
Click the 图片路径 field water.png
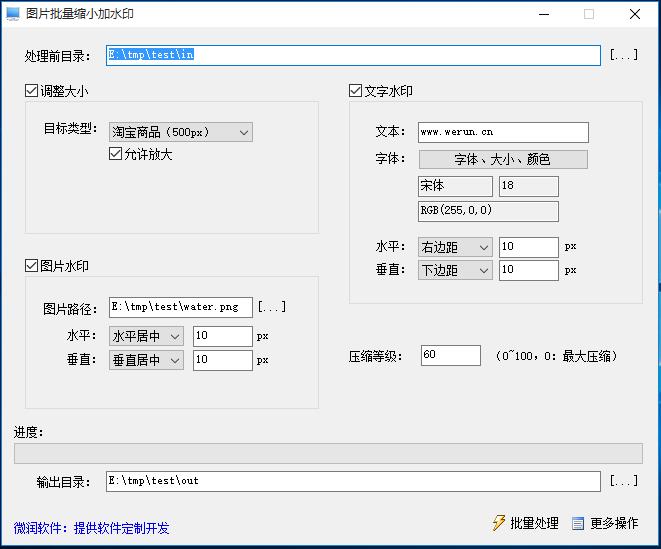click(181, 307)
